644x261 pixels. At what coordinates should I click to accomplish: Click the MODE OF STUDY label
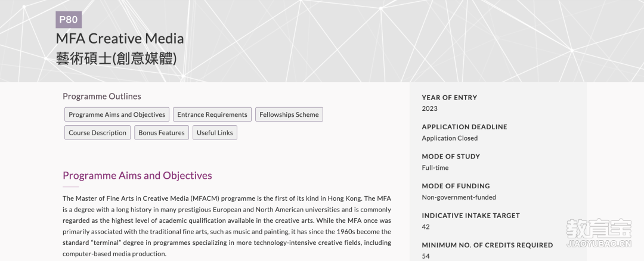(451, 157)
